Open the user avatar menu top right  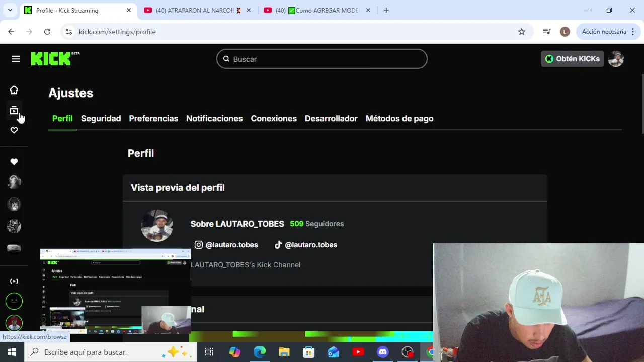click(616, 59)
